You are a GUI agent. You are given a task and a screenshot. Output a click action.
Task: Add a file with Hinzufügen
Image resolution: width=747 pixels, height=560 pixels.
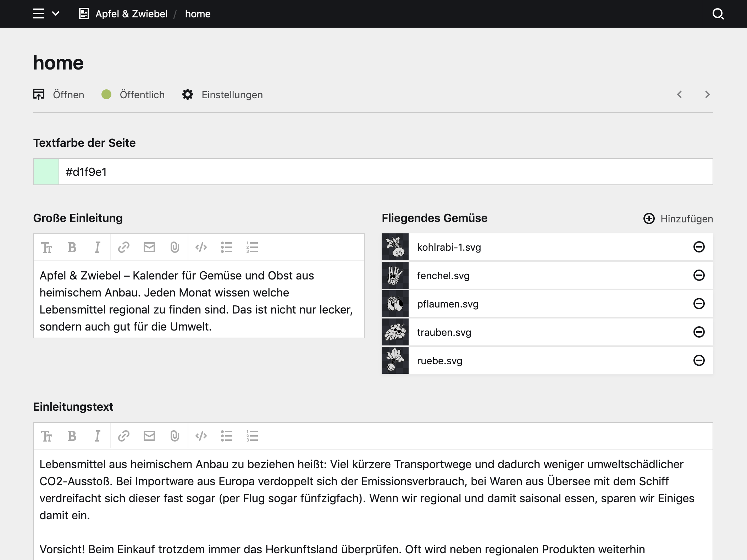pos(677,219)
